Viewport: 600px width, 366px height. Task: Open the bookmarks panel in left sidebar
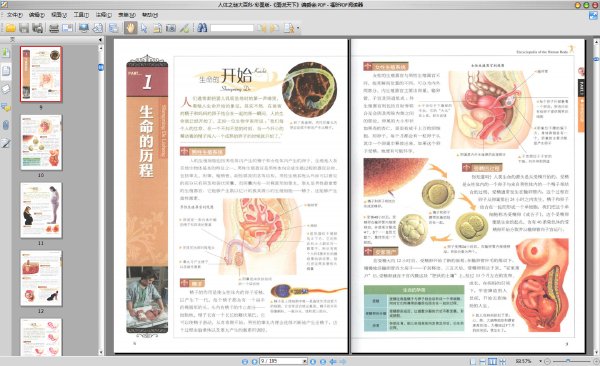pos(5,52)
